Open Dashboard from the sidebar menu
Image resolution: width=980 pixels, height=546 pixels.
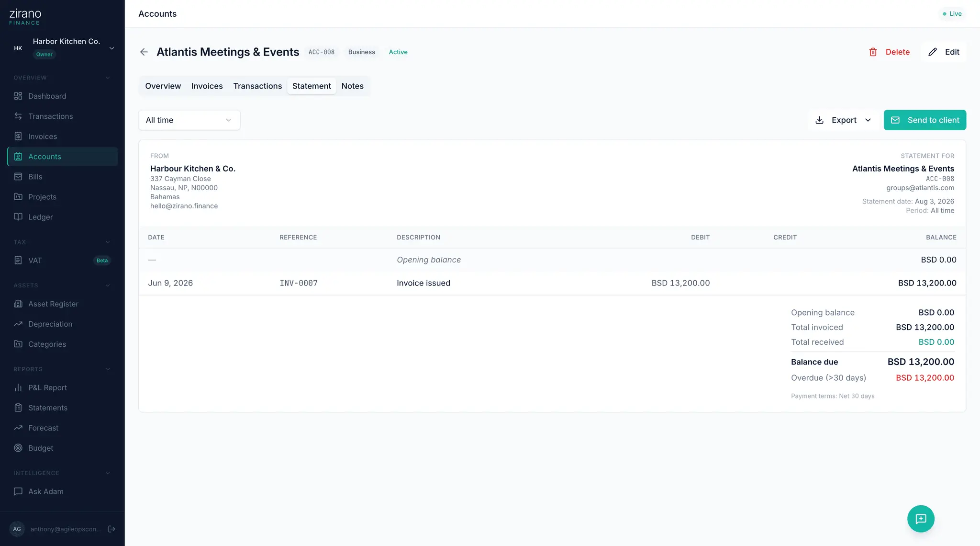62,96
